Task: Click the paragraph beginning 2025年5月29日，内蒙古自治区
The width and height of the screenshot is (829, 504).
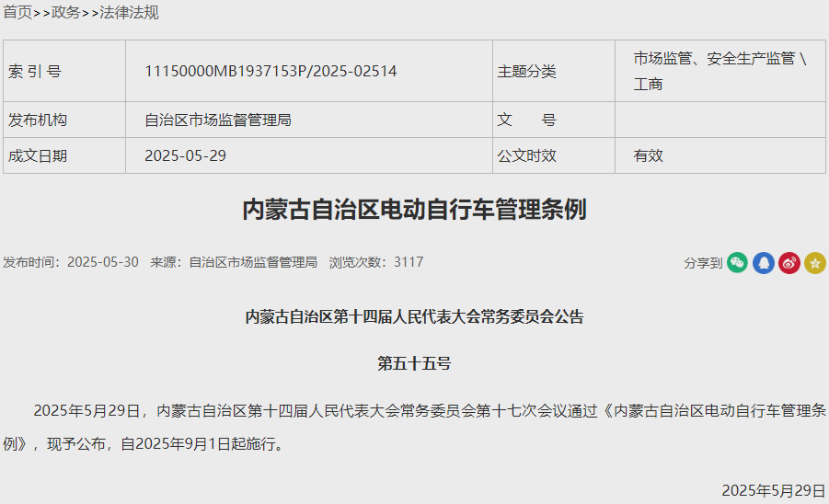Action: 414,428
